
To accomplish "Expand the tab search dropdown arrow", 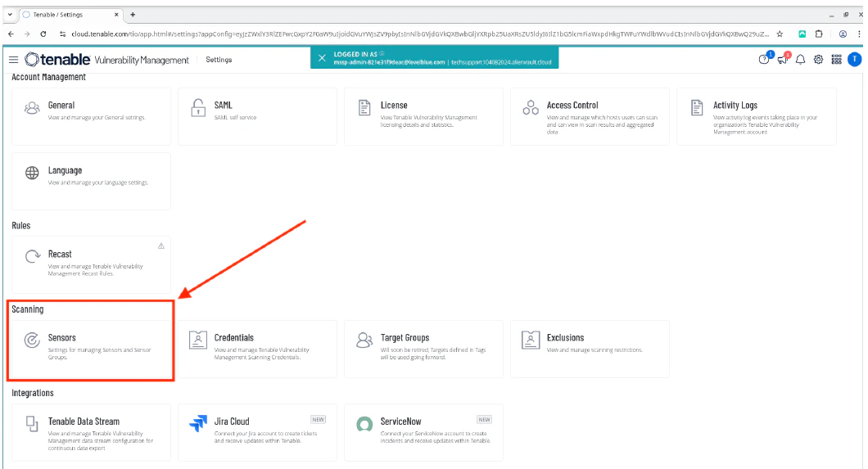I will coord(10,15).
